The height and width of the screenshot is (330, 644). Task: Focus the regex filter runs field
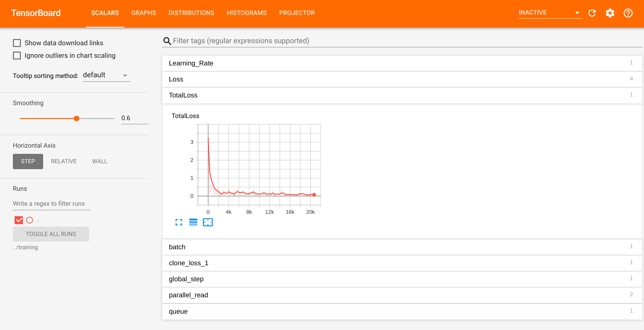52,204
